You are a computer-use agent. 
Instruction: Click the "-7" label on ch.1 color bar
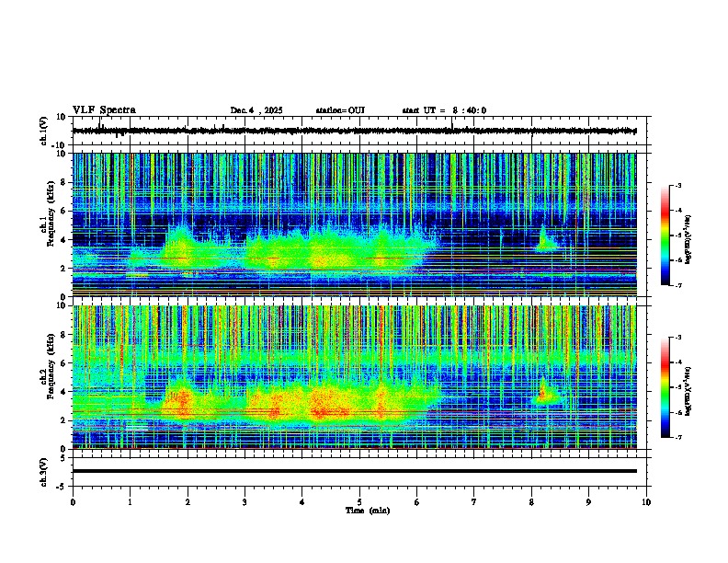point(677,285)
